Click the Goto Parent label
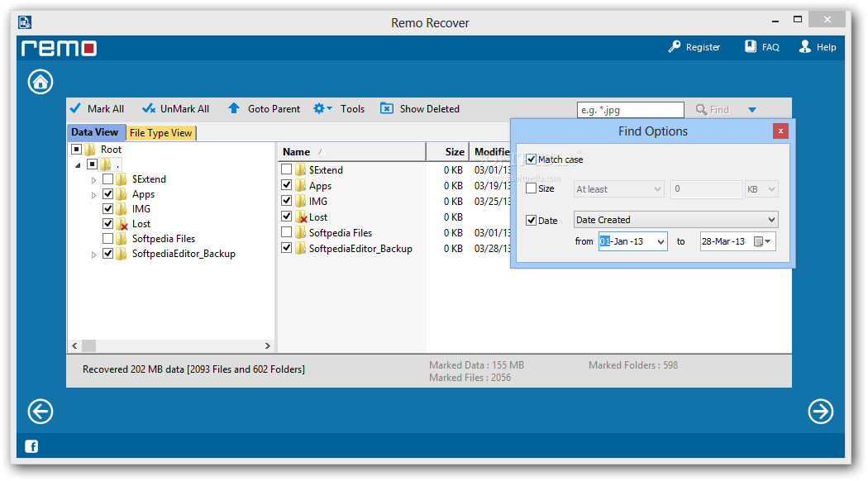 coord(274,109)
